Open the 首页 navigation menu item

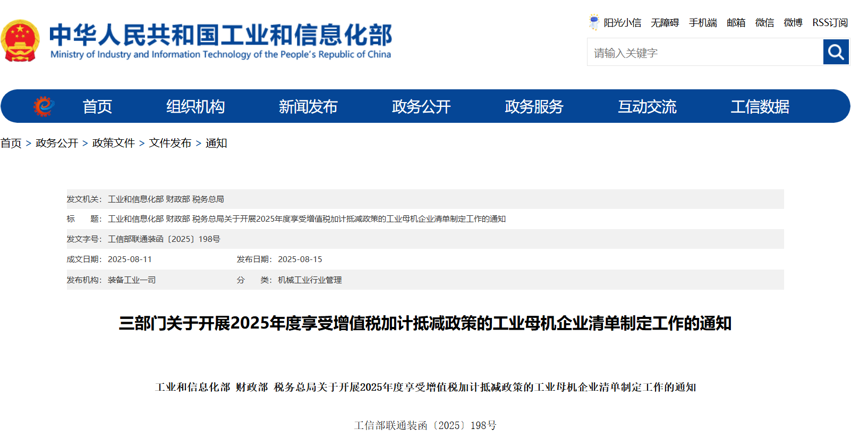tap(97, 107)
